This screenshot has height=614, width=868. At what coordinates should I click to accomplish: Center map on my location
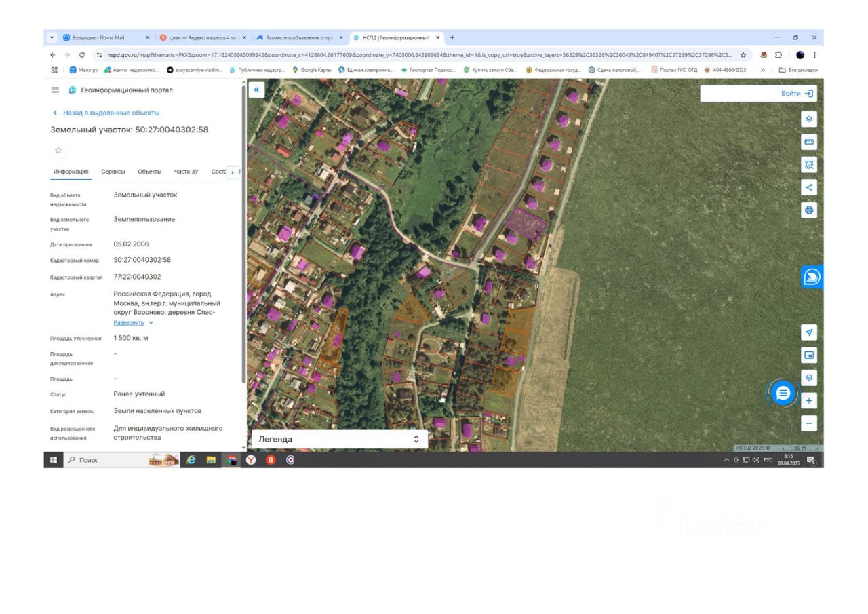[x=808, y=332]
